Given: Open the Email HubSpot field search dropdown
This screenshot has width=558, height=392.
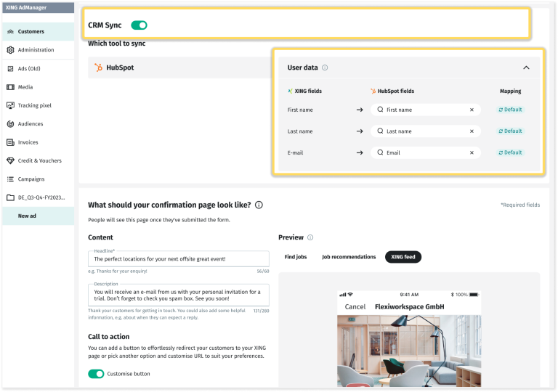Looking at the screenshot, I should [421, 153].
